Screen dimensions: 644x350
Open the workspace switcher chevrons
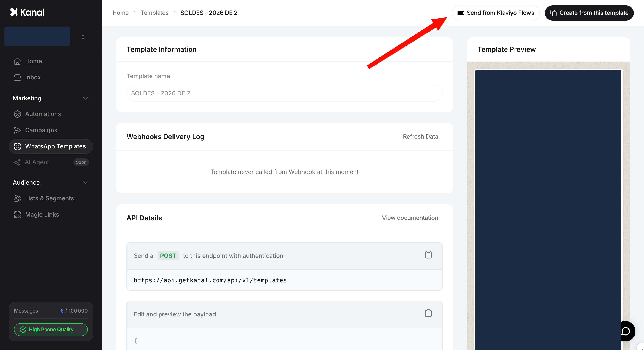pos(83,37)
